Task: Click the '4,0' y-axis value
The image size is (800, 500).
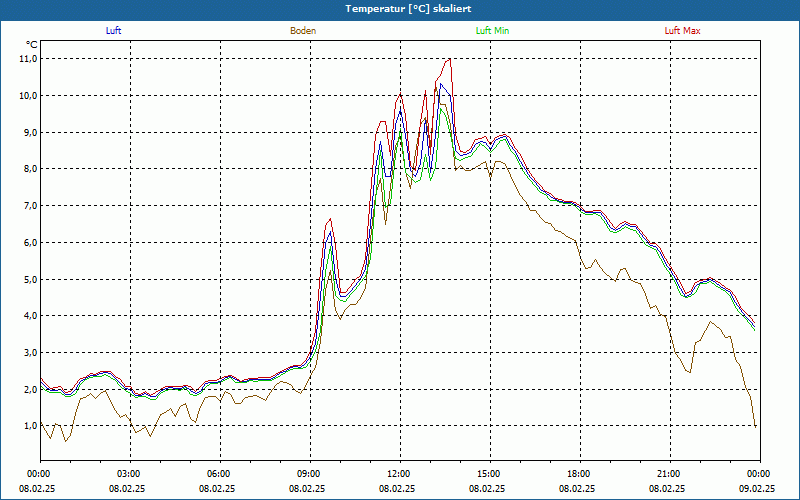Action: [31, 316]
